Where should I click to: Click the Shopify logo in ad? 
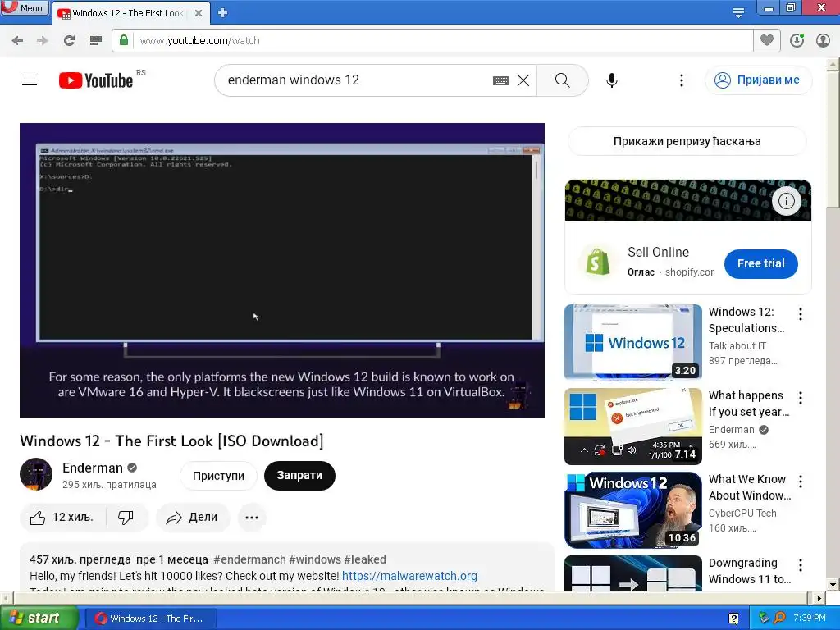pyautogui.click(x=598, y=262)
